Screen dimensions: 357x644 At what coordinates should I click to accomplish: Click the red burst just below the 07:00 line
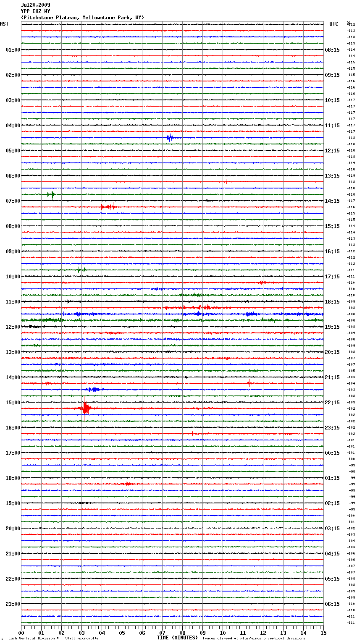click(108, 207)
